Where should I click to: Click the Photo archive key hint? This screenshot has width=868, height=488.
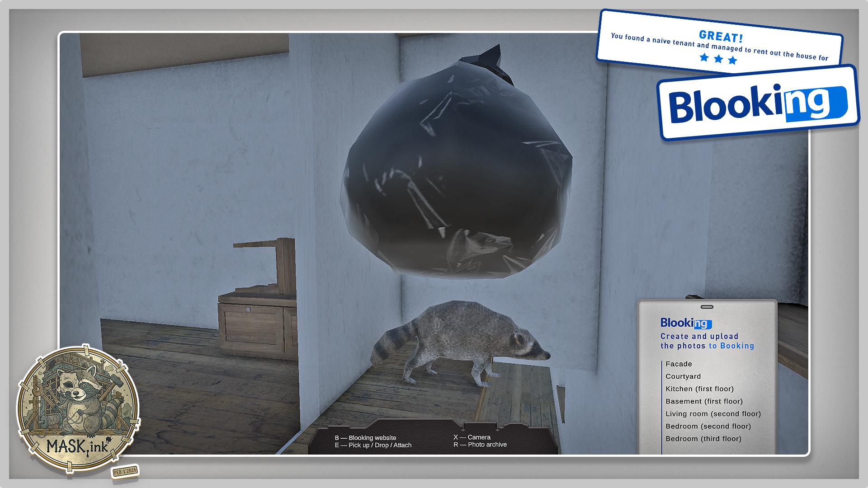pyautogui.click(x=480, y=445)
